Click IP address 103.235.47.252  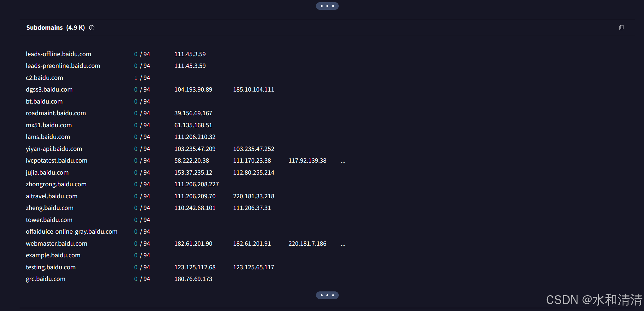[253, 149]
